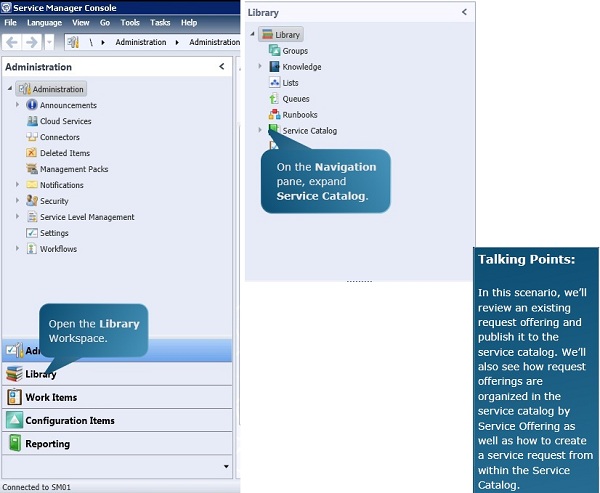Viewport: 600px width, 493px height.
Task: Expand the Knowledge tree node
Action: 260,67
